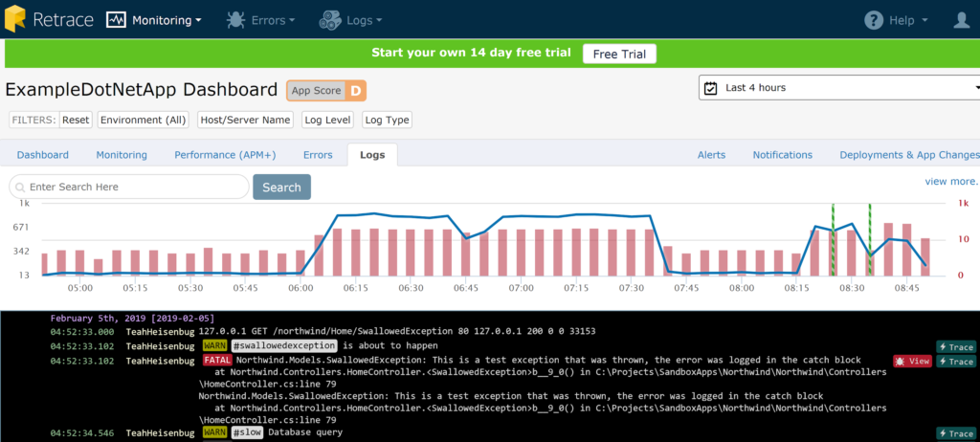Click the Monitoring heartbeat icon in navbar
The height and width of the screenshot is (442, 980).
(x=116, y=20)
